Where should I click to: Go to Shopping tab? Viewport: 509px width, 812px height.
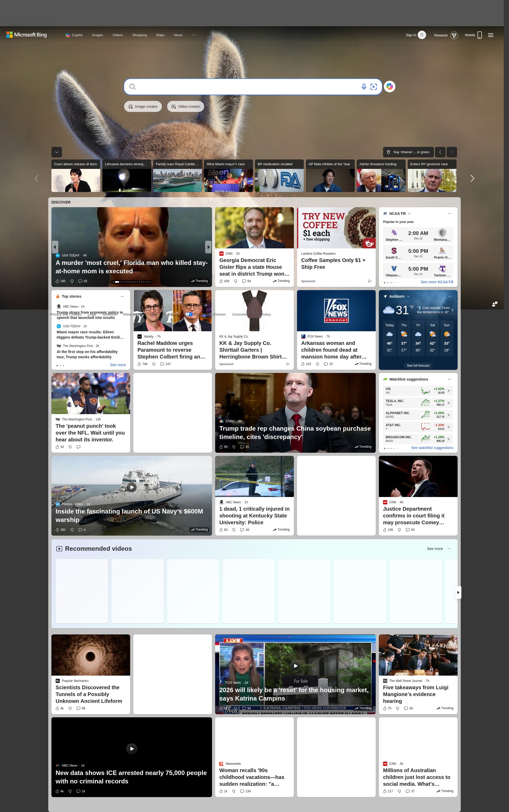point(139,35)
